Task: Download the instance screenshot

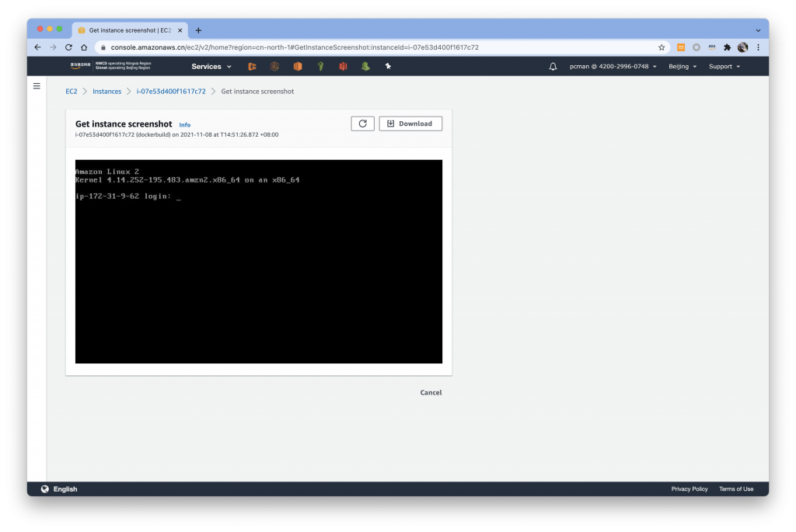Action: (x=410, y=123)
